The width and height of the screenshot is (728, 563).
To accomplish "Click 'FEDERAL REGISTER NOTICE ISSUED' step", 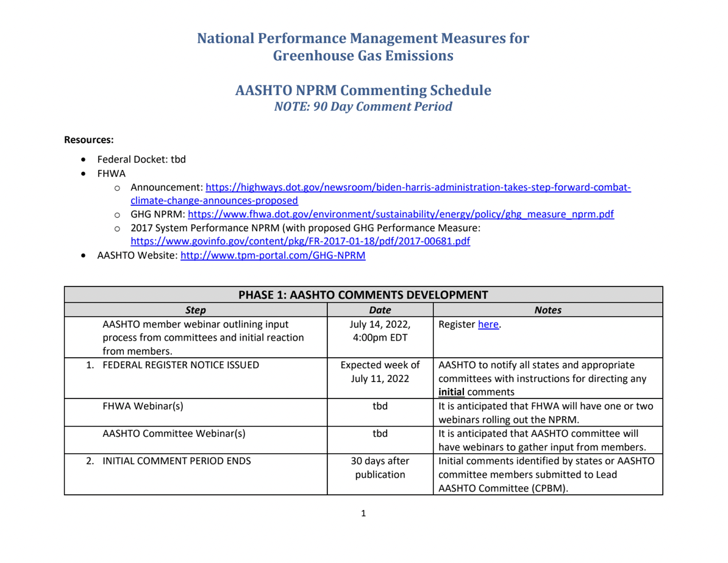I will click(180, 365).
